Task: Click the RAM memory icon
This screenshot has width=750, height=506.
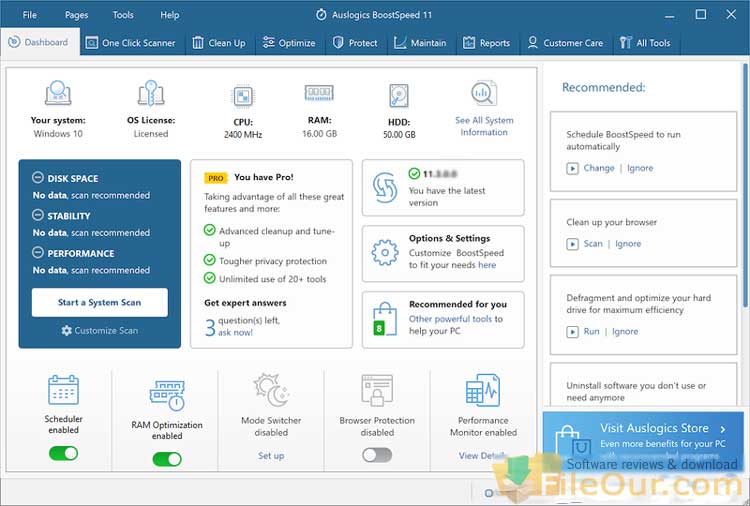Action: pos(319,92)
